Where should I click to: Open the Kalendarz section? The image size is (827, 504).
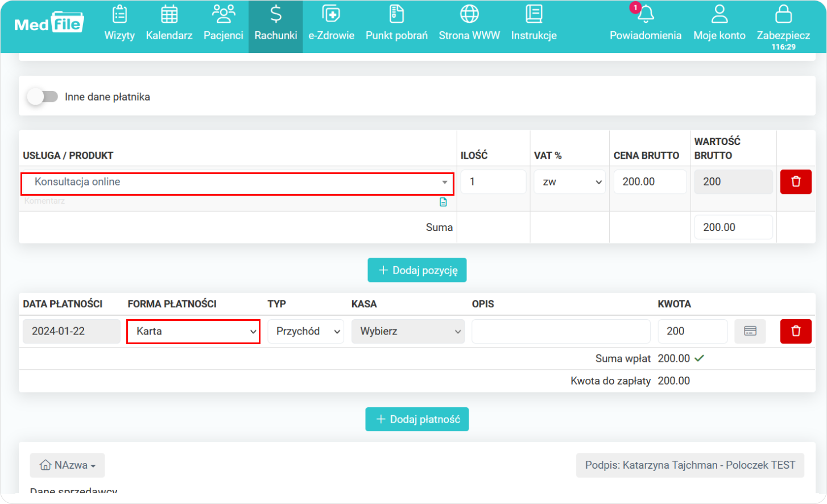point(169,23)
